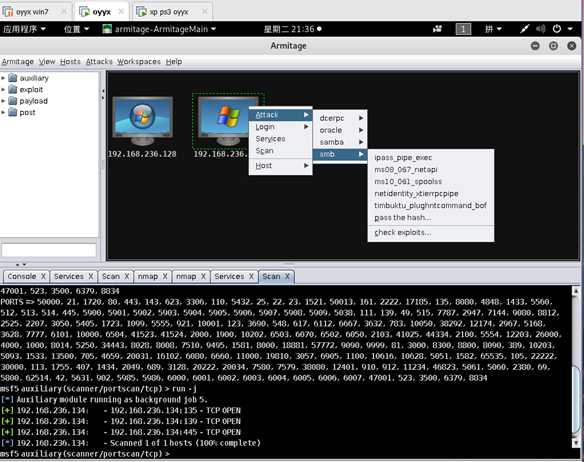This screenshot has height=462, width=584.
Task: Open the 拼 input method dropdown
Action: point(493,29)
